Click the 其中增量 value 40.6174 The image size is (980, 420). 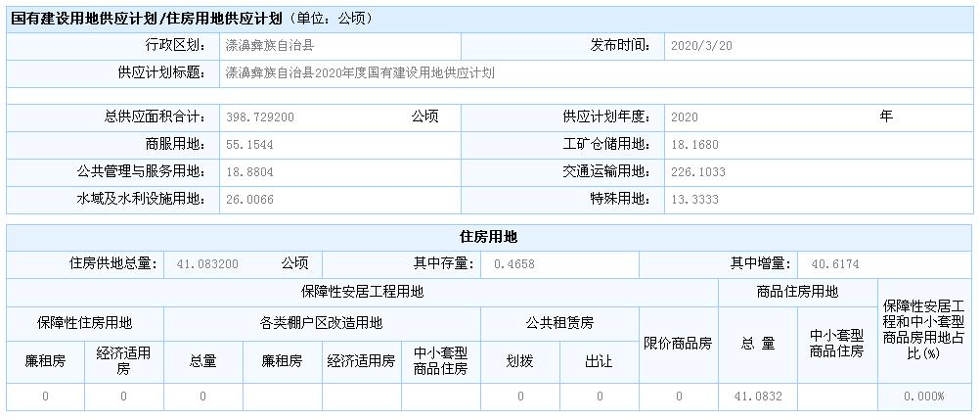tap(835, 264)
